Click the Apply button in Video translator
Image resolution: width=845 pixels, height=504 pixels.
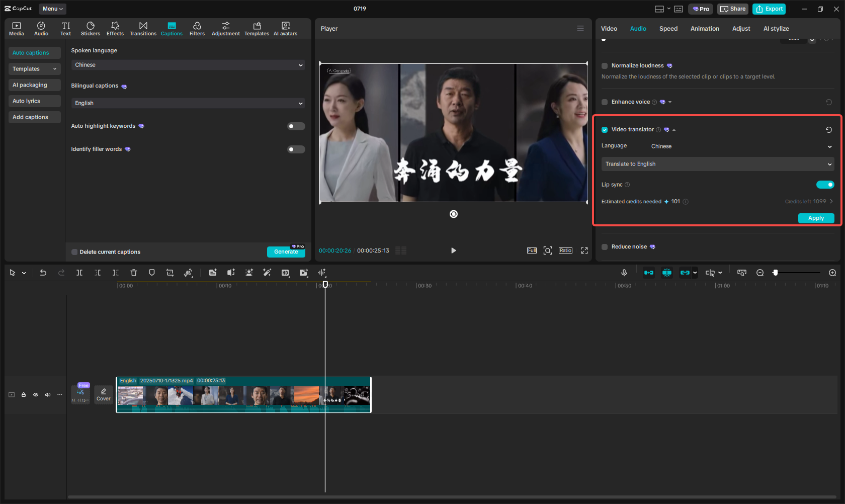(x=815, y=218)
